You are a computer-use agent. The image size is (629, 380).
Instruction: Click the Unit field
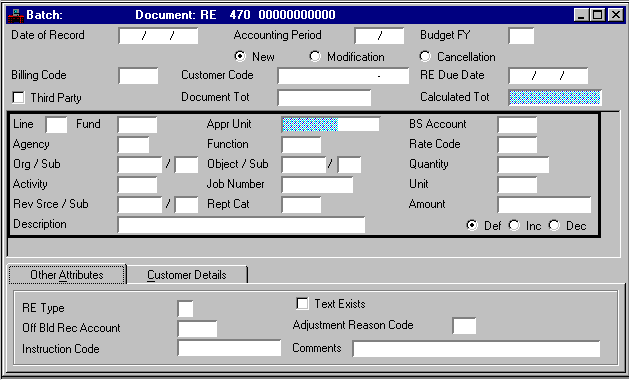(517, 185)
